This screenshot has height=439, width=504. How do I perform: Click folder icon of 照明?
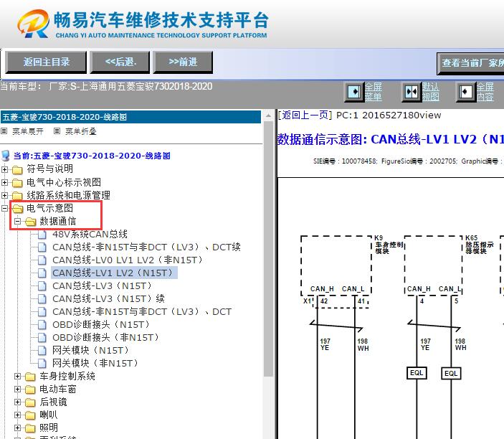(x=30, y=428)
